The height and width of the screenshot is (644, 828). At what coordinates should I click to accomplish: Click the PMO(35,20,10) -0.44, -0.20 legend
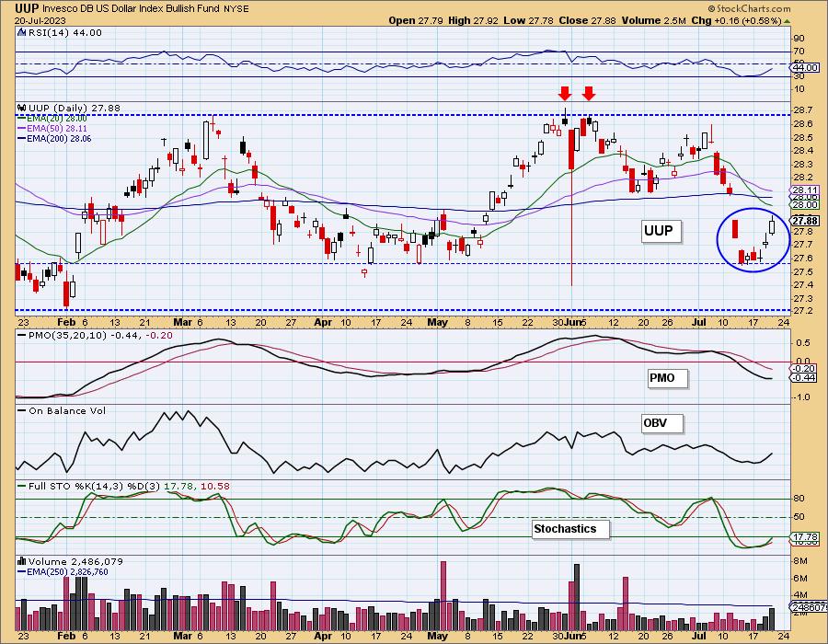(x=100, y=335)
